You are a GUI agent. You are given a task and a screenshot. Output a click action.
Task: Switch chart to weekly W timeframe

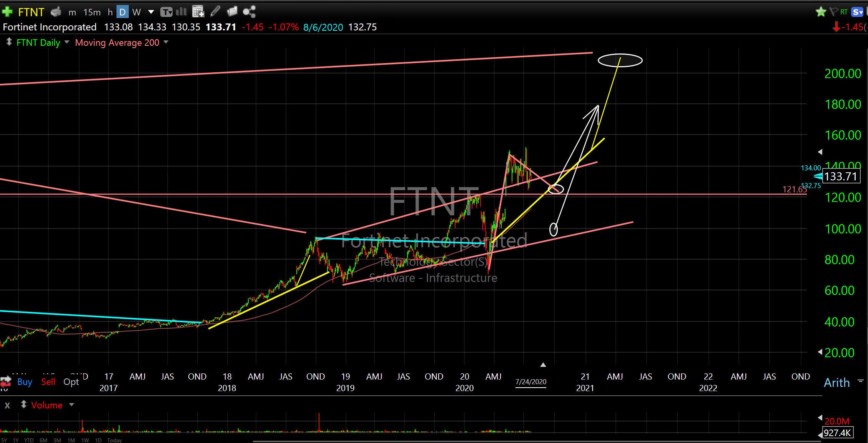click(x=136, y=12)
